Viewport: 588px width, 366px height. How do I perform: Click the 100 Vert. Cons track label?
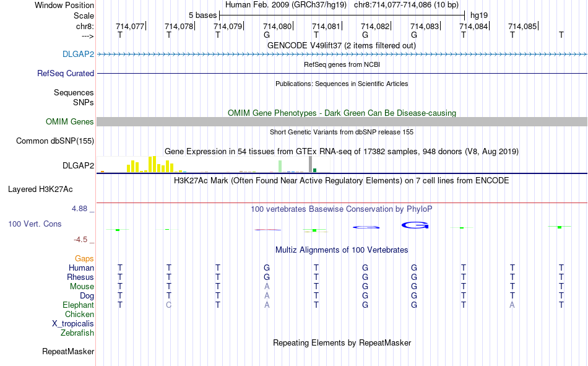(35, 224)
